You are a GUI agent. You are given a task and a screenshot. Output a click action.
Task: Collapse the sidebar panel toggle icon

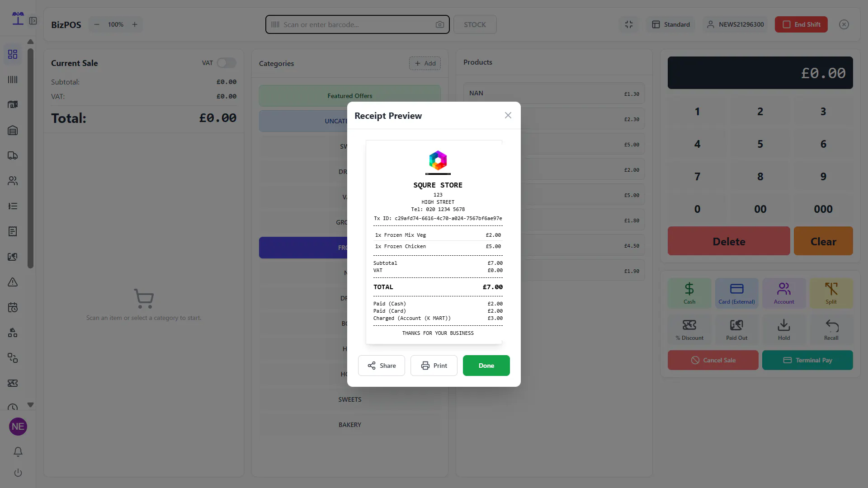pos(33,21)
